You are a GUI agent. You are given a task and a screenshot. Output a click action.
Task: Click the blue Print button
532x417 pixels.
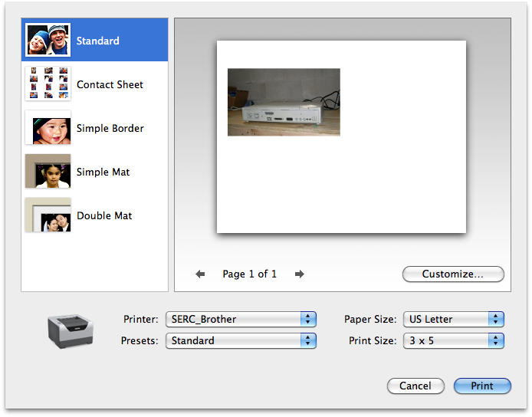pos(482,386)
